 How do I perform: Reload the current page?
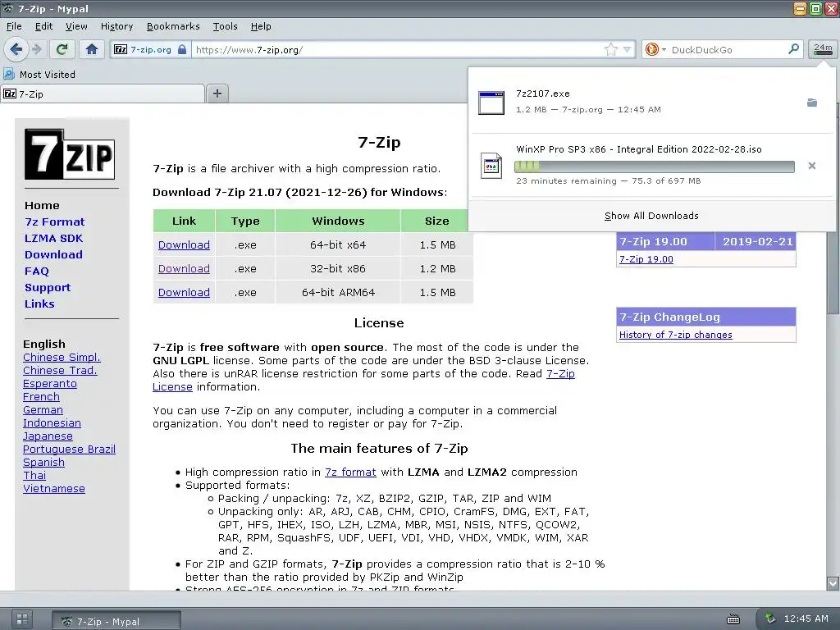coord(62,49)
